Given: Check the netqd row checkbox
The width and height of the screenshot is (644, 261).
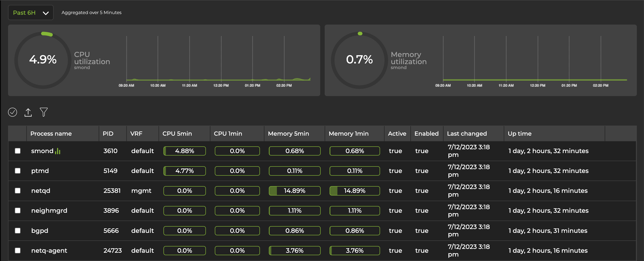Looking at the screenshot, I should pos(18,191).
